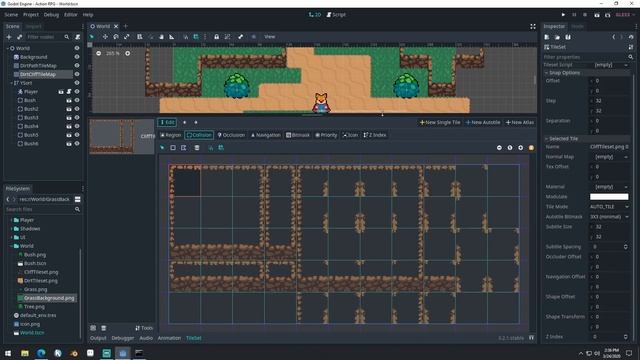Zoom out the viewport with minus icon
Image resolution: width=640 pixels, height=360 pixels.
(x=98, y=53)
